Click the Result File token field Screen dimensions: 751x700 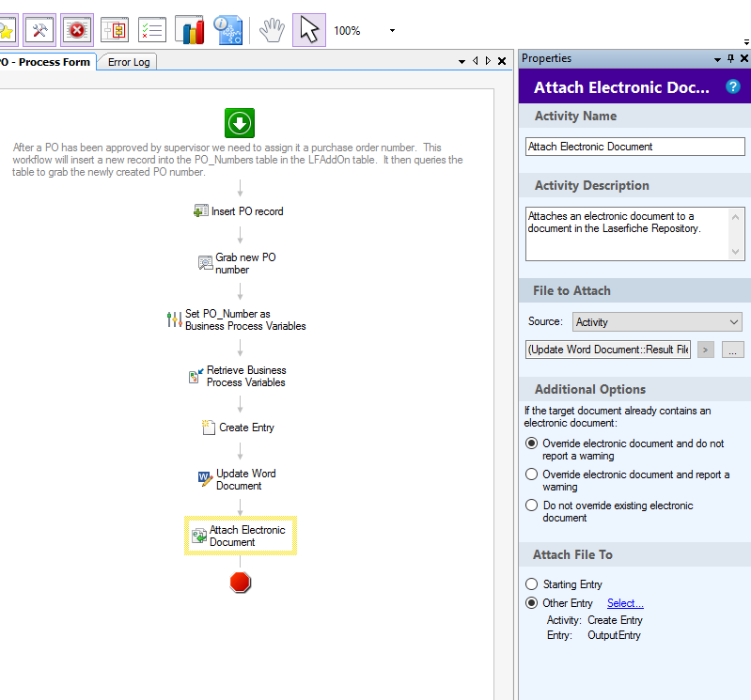click(x=608, y=350)
